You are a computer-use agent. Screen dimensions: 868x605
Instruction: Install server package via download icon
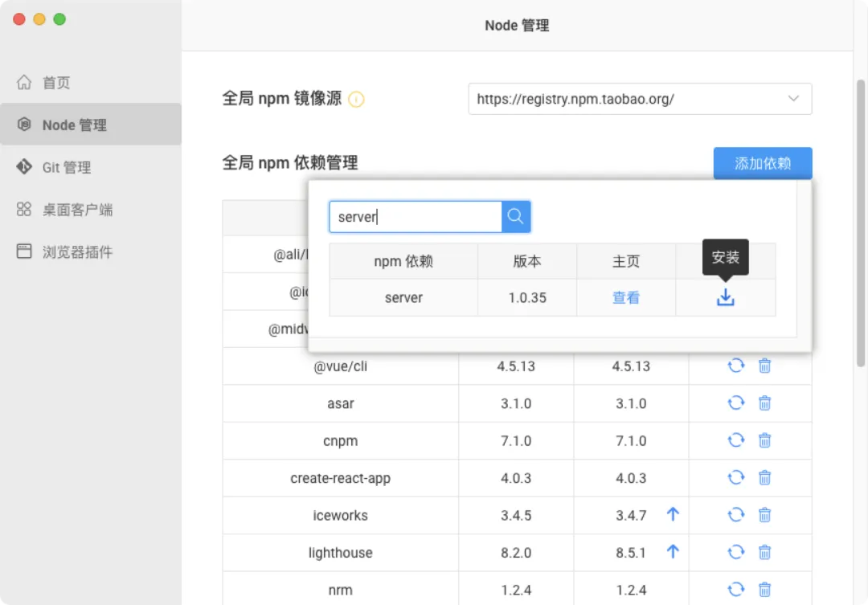[x=725, y=297]
